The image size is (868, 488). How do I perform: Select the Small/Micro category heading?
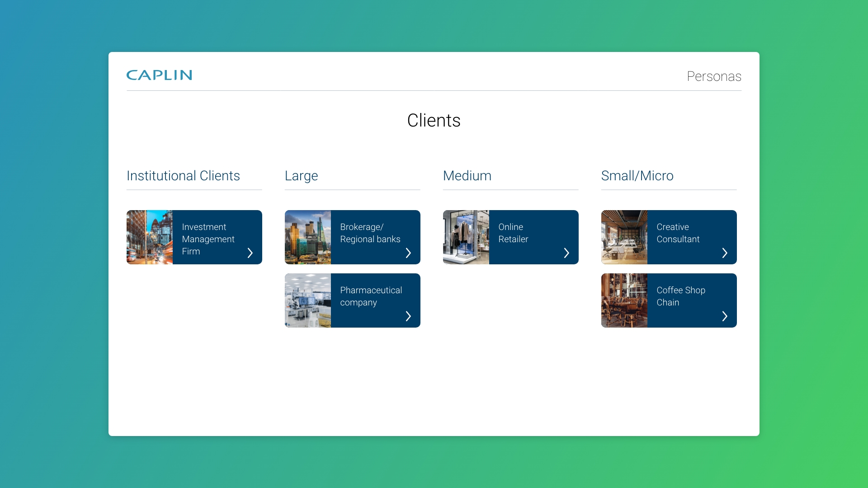637,176
